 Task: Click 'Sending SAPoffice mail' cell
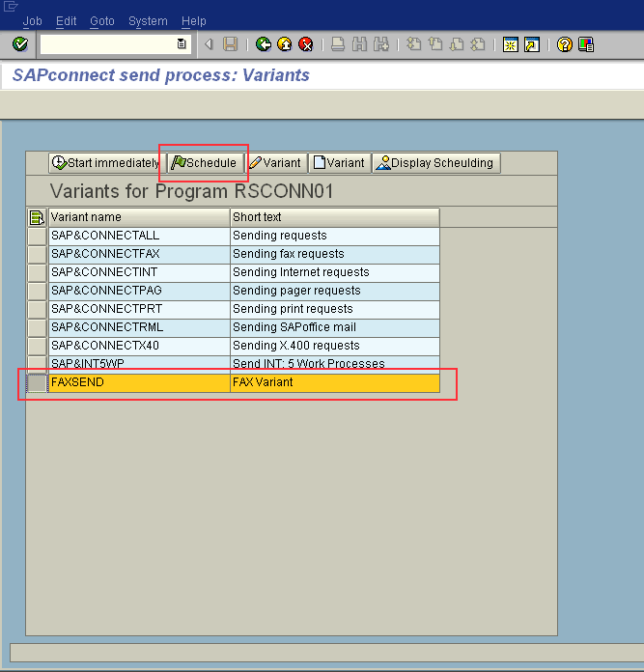pos(335,328)
